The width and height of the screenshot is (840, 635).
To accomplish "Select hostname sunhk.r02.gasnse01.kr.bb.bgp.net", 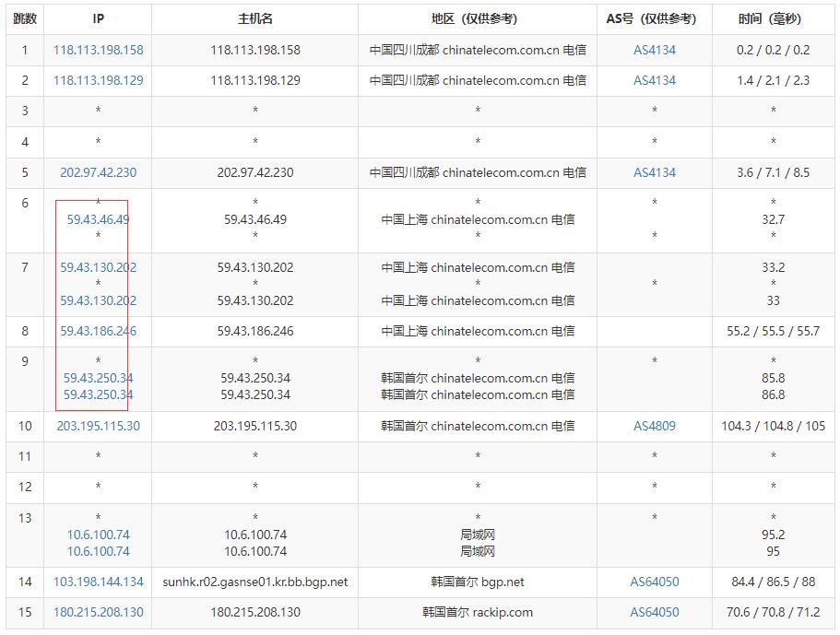I will click(255, 582).
